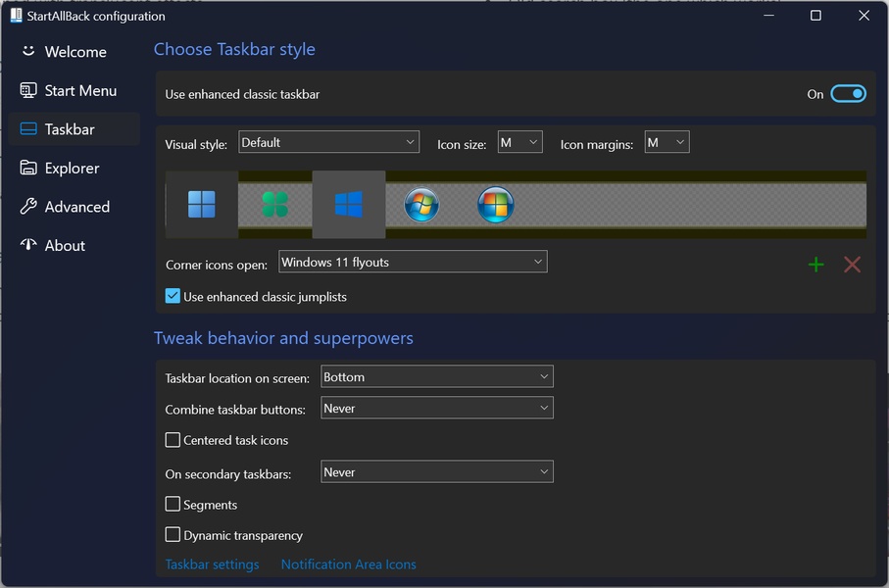Enable Centered task icons checkbox

click(173, 440)
